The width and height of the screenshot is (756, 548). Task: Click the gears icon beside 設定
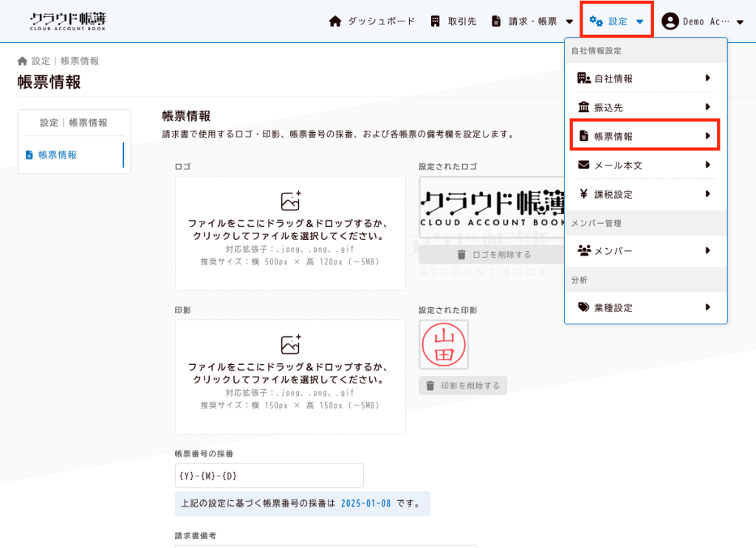coord(596,21)
